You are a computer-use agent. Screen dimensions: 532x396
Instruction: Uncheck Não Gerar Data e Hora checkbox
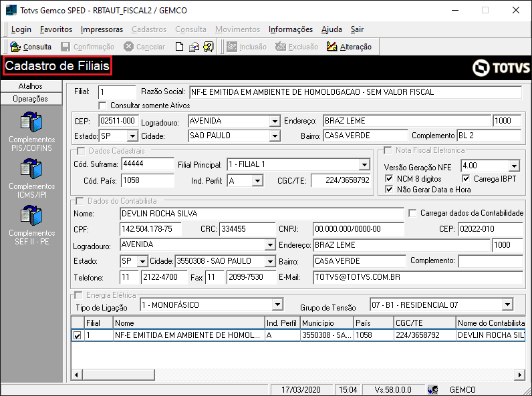389,189
